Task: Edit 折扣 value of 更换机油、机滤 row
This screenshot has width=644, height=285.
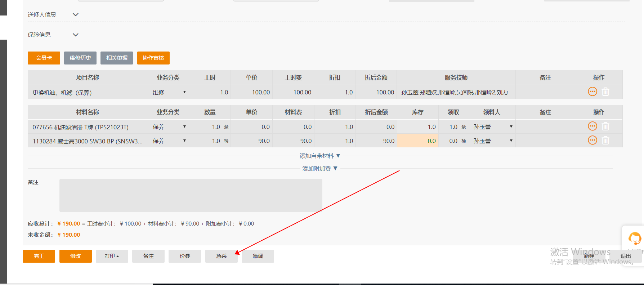Action: [x=335, y=92]
